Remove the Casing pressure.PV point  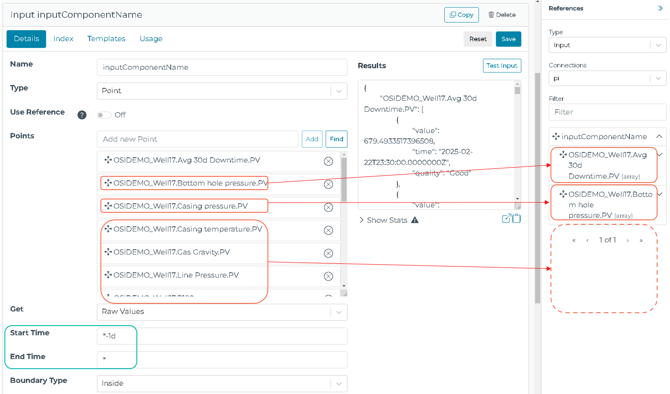point(328,207)
